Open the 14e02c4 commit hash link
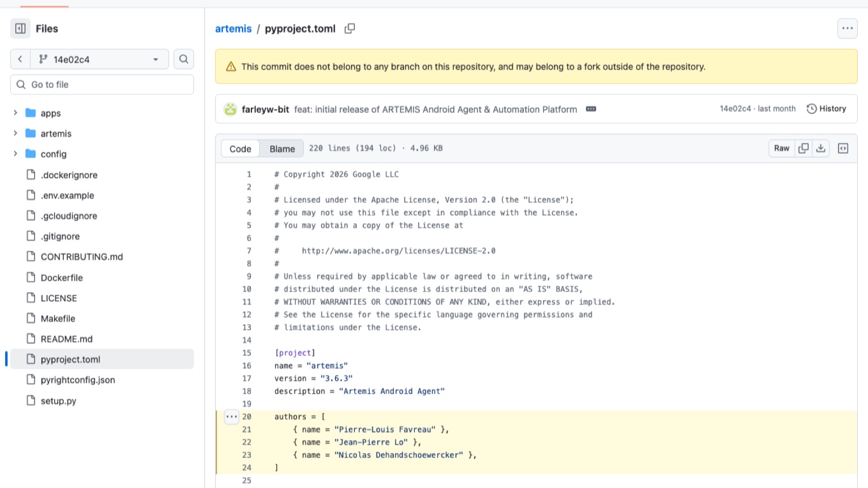The image size is (868, 488). [x=735, y=108]
